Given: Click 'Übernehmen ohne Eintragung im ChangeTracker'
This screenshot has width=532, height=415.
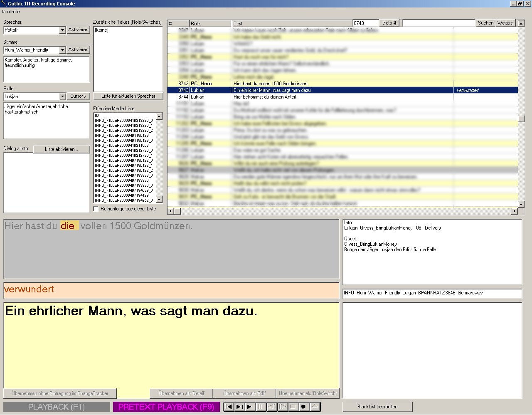Looking at the screenshot, I should coord(60,393).
